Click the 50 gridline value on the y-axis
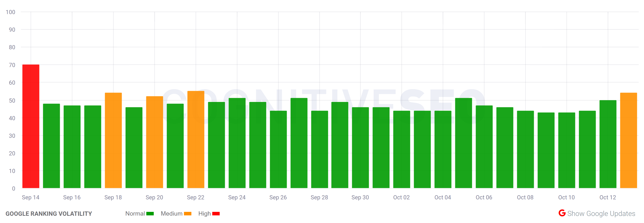This screenshot has height=223, width=644. (12, 100)
